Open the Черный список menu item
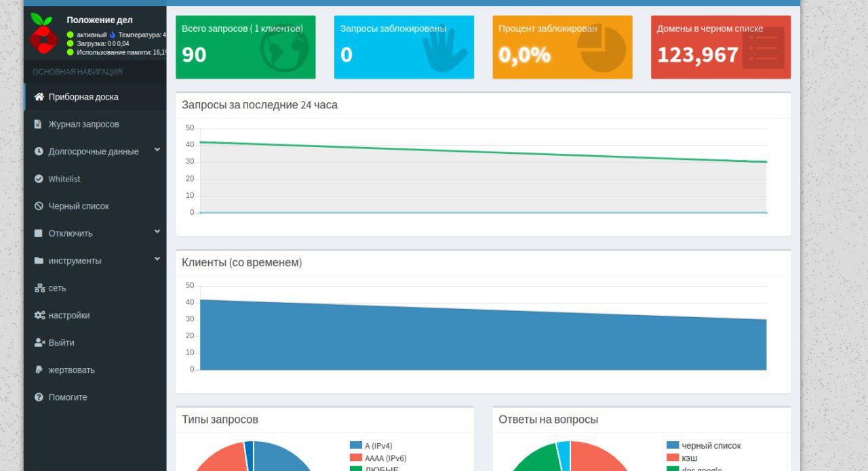Viewport: 868px width, 471px height. coord(95,206)
